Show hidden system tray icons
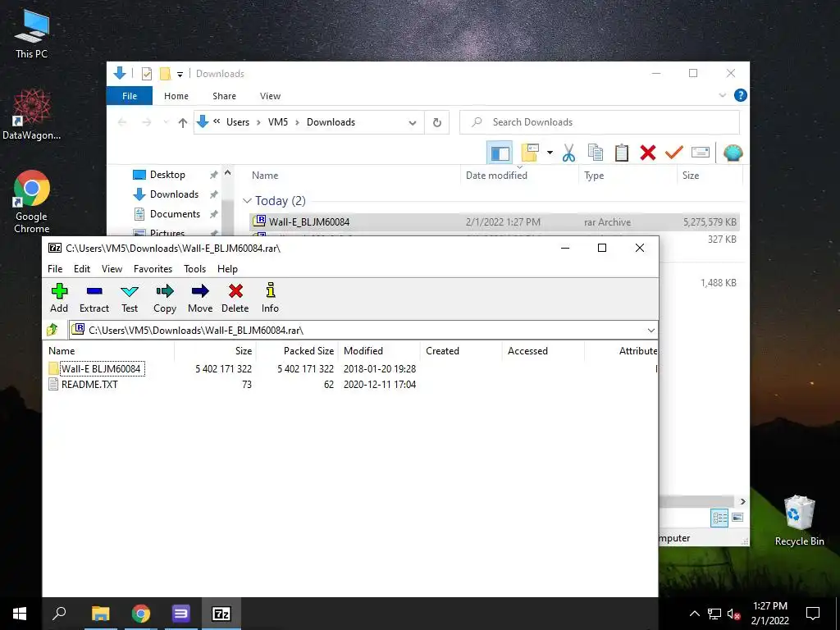The width and height of the screenshot is (840, 630). (694, 614)
